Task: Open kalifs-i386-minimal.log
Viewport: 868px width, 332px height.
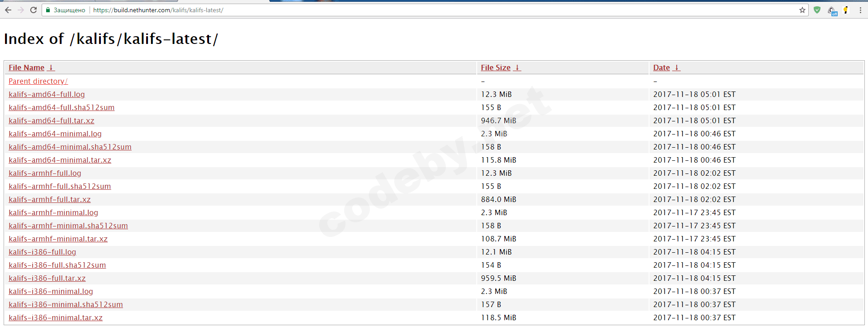Action: 51,291
